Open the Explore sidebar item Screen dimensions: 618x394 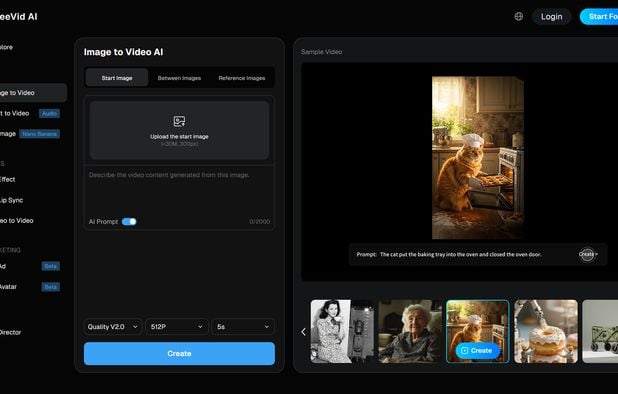coord(6,47)
